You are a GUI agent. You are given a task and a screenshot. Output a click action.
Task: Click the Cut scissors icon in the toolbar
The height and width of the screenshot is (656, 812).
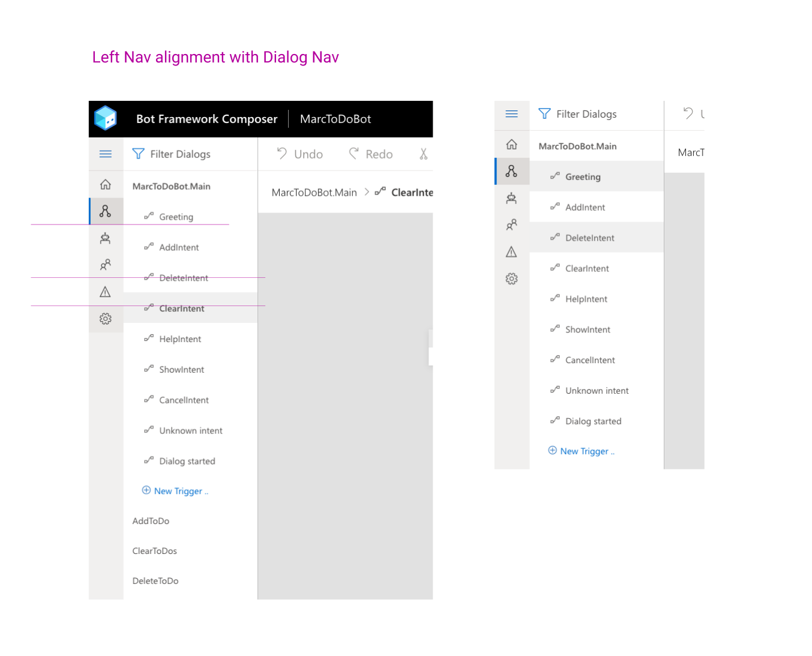[x=424, y=154]
